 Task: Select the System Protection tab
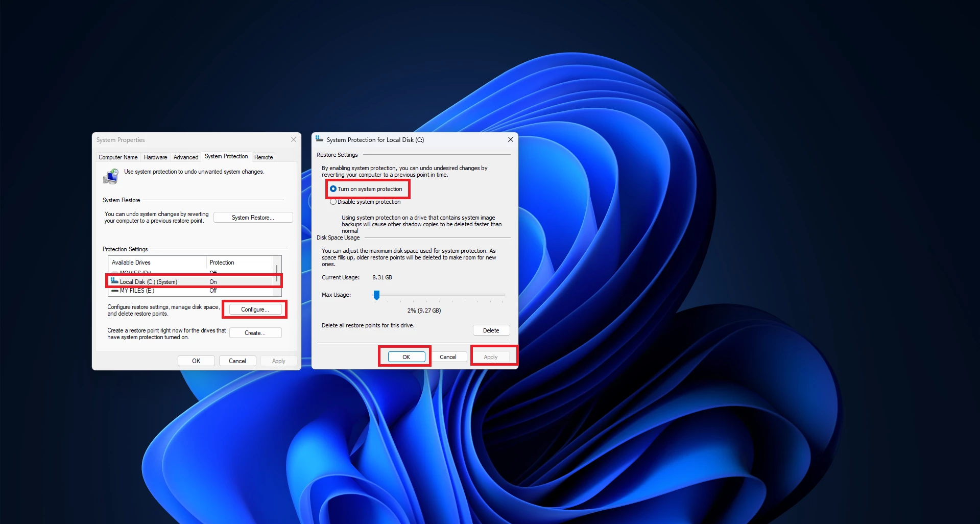tap(226, 156)
